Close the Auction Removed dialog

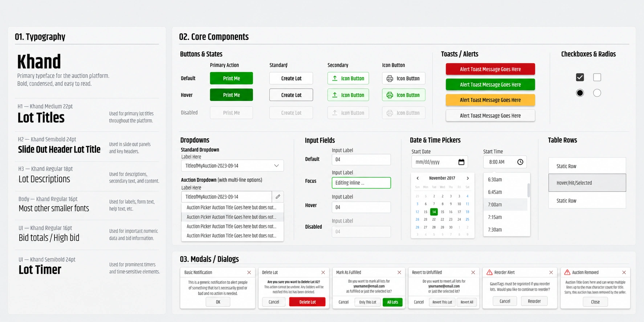(x=624, y=272)
